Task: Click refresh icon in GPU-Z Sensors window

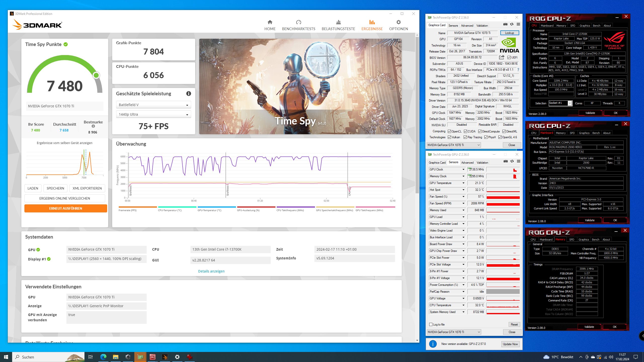Action: [x=512, y=161]
